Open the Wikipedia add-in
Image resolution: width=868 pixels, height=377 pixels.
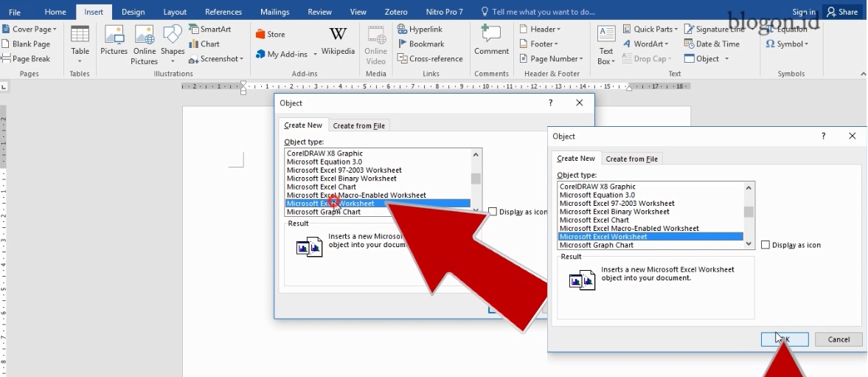[338, 41]
